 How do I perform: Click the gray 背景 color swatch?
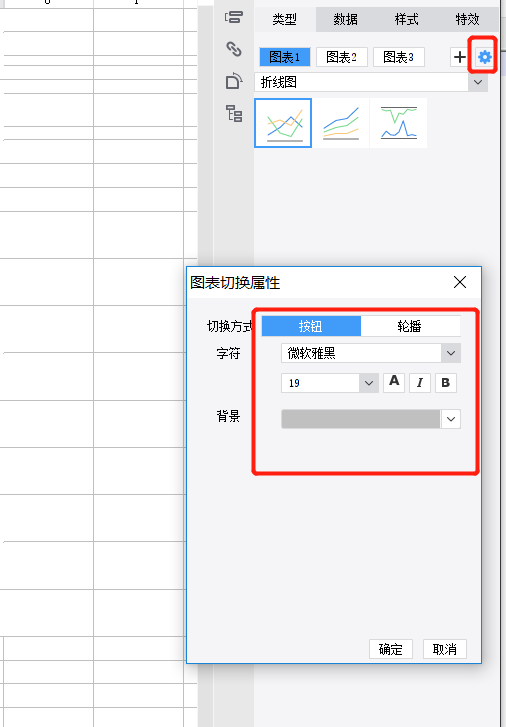[x=360, y=419]
